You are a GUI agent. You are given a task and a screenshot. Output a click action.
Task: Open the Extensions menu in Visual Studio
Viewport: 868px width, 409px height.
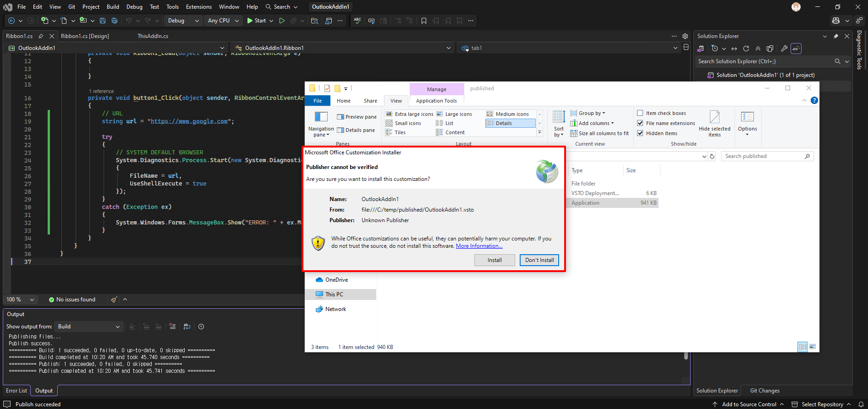tap(199, 7)
